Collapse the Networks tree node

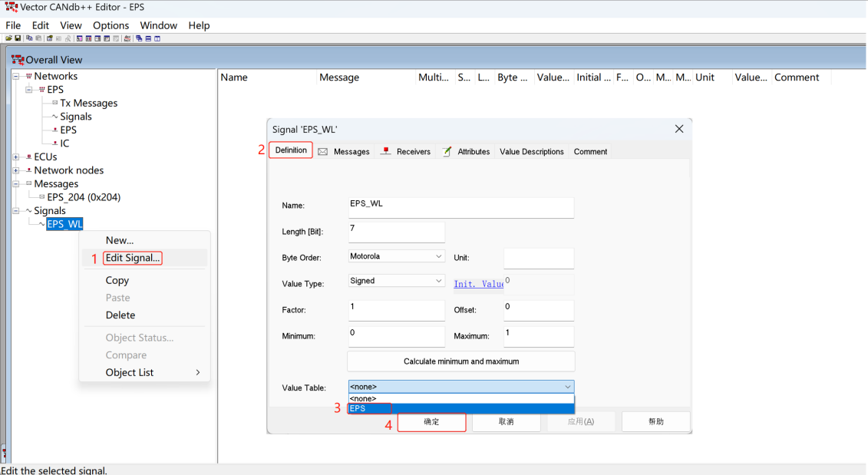pyautogui.click(x=16, y=76)
